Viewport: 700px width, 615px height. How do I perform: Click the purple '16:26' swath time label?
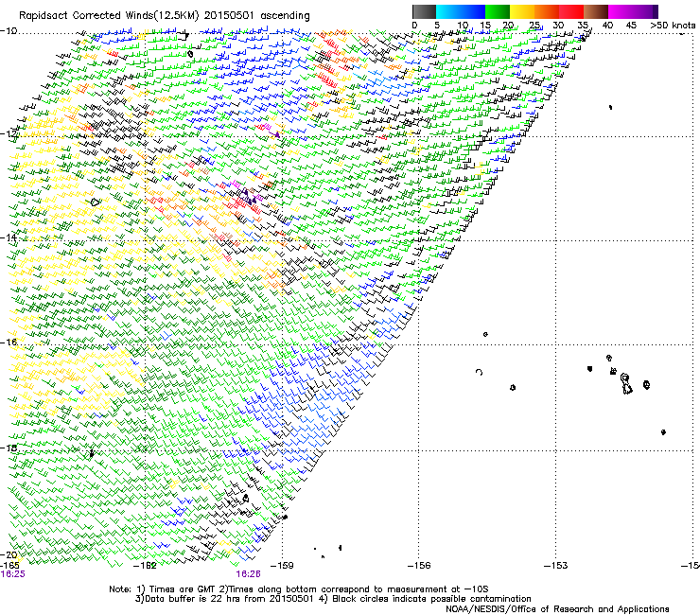pos(248,574)
